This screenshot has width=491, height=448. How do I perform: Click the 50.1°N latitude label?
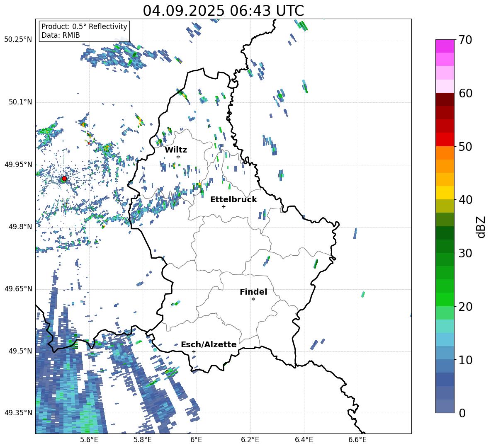tap(20, 102)
